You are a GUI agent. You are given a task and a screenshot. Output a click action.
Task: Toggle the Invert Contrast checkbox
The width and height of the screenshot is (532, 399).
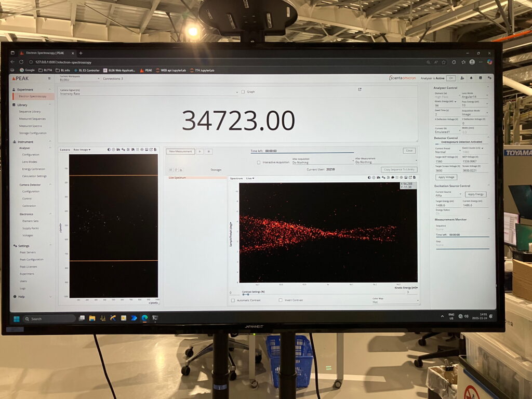point(281,300)
